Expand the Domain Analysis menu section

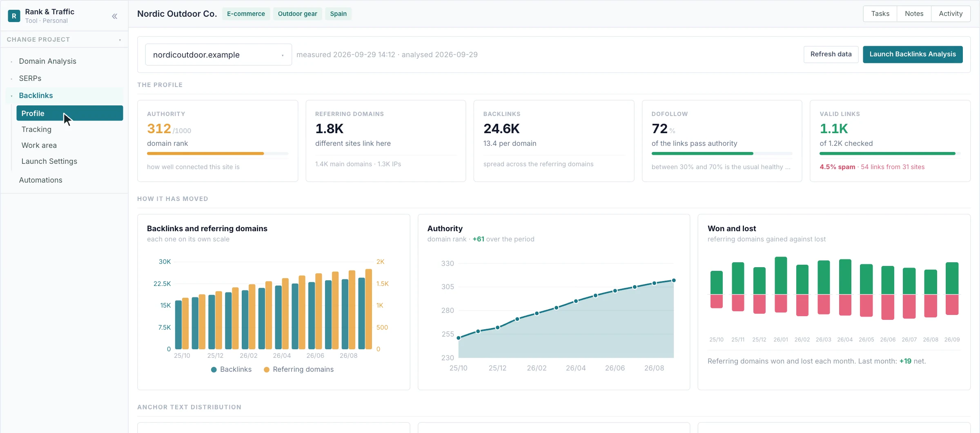click(x=47, y=61)
